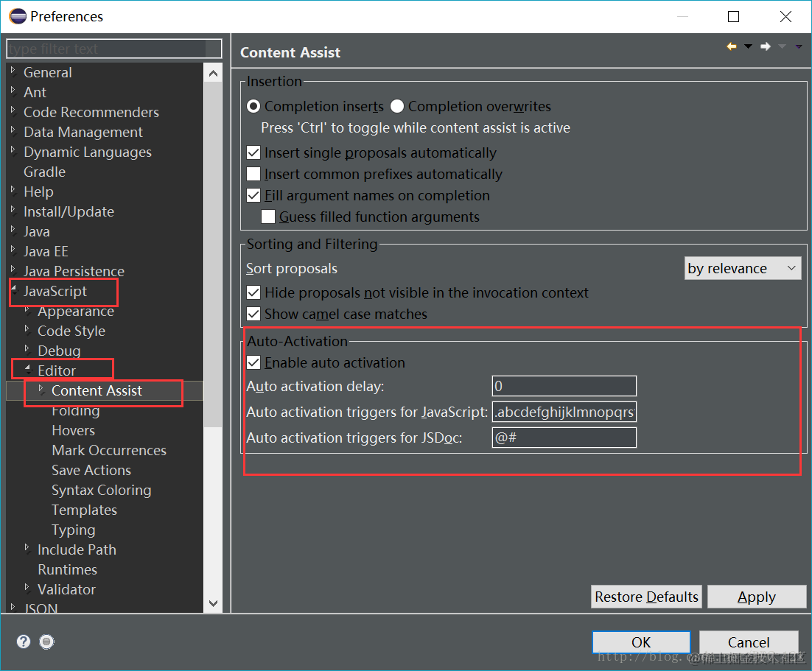
Task: Toggle Show camel case matches
Action: 253,314
